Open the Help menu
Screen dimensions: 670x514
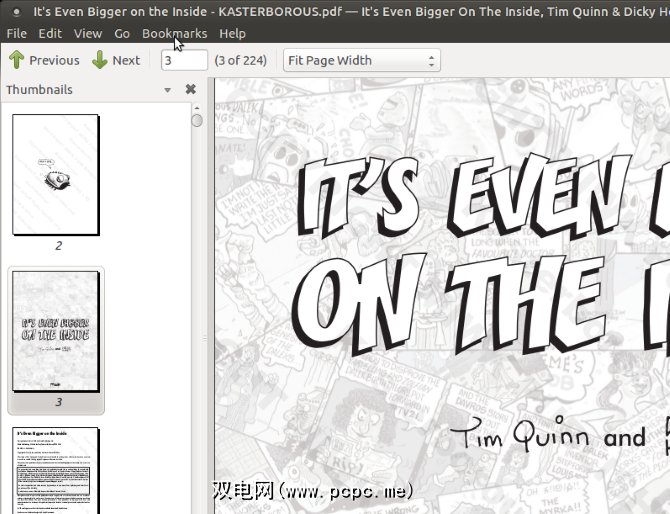pyautogui.click(x=232, y=33)
